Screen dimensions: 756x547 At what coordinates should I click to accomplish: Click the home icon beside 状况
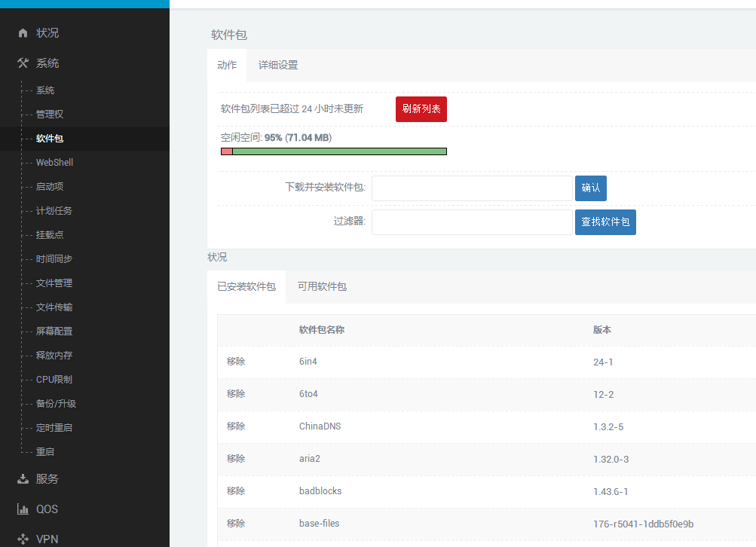(23, 33)
